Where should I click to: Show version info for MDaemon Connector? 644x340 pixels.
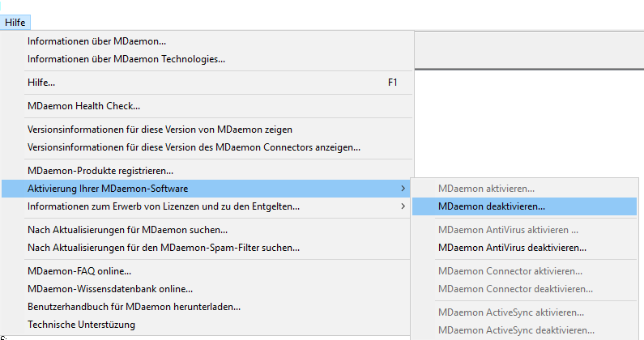(x=194, y=147)
